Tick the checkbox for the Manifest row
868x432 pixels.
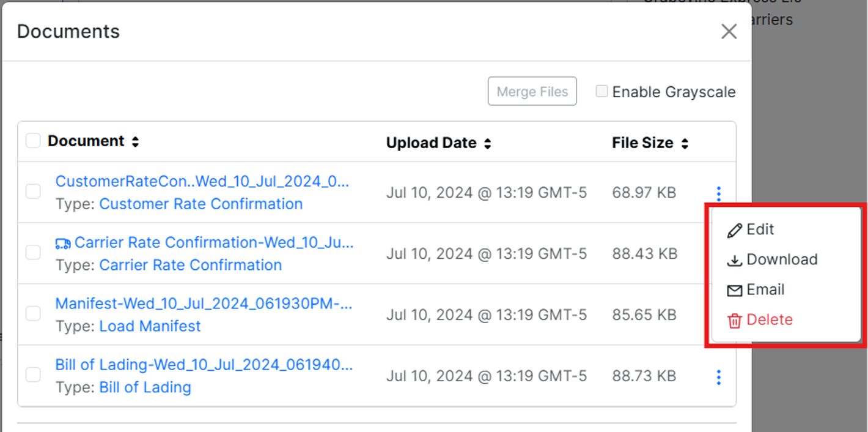[x=33, y=313]
